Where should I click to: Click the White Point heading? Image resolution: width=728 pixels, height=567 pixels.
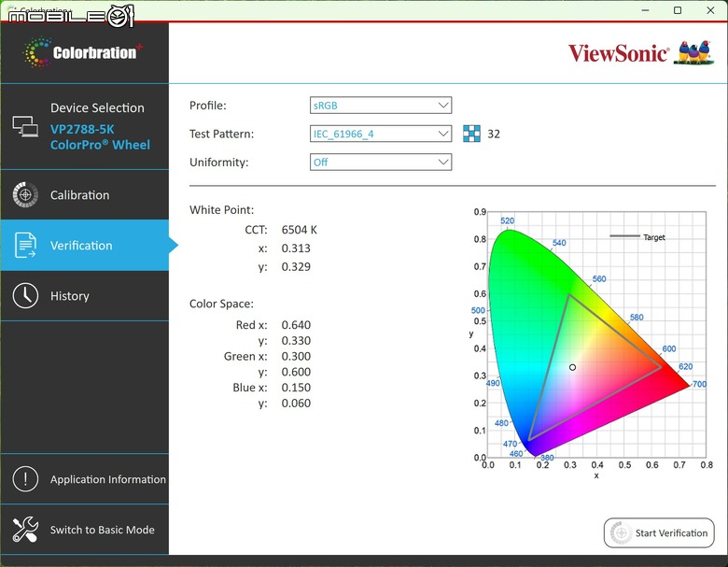[x=221, y=209]
